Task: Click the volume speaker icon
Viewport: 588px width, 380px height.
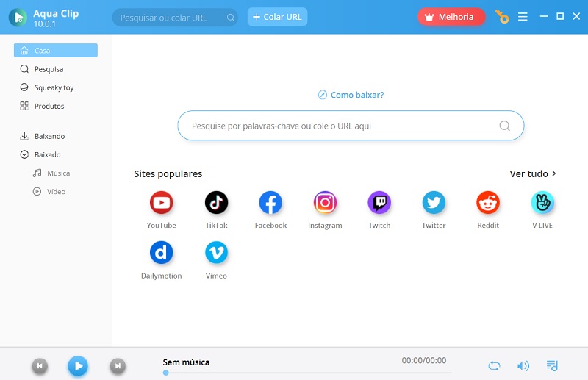Action: point(523,366)
